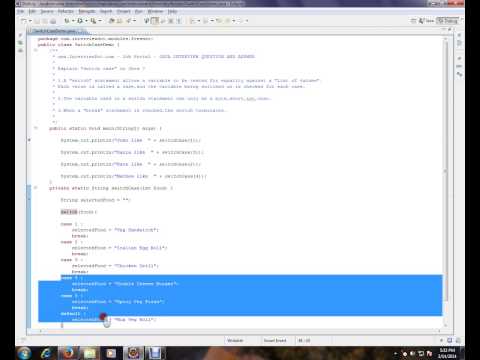Click the Debug (bug) toolbar icon
Viewport: 480px width, 360px height.
click(x=67, y=21)
